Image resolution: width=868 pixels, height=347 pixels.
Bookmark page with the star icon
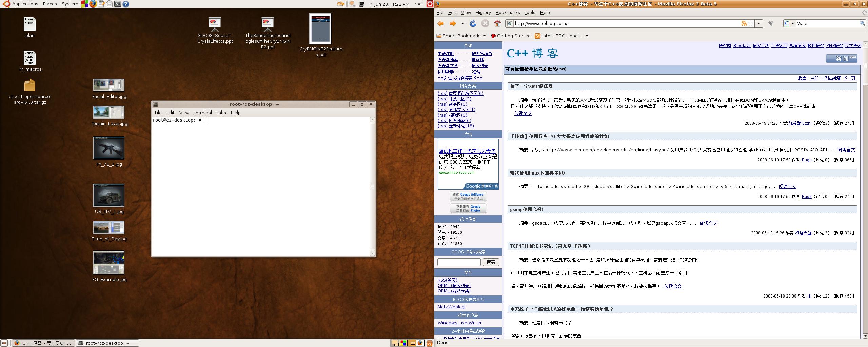click(751, 23)
